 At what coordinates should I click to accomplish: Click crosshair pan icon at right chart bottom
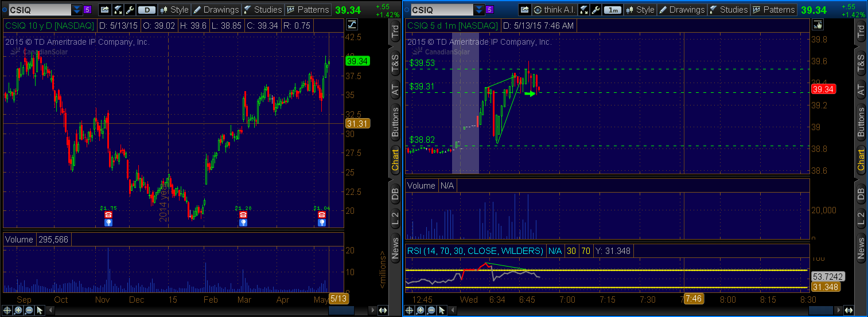tap(410, 310)
